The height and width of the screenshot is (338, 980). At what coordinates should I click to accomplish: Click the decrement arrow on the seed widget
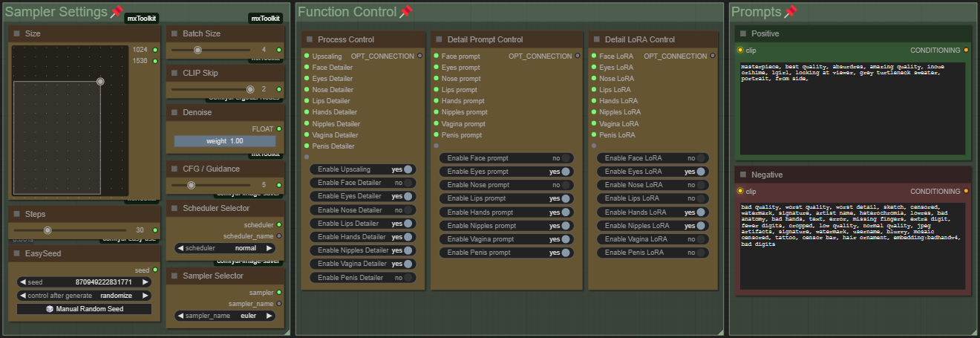click(x=23, y=282)
